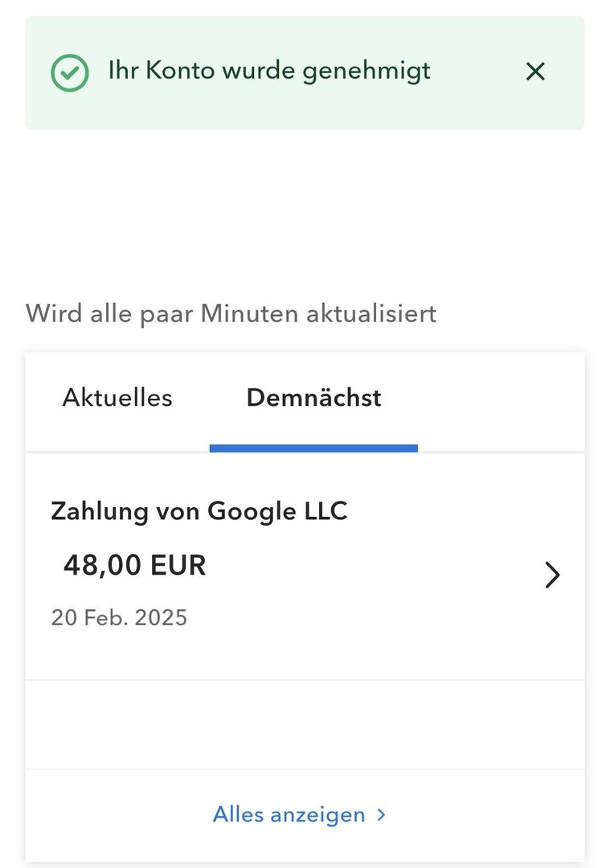Click the 20 Feb. 2025 payment date
This screenshot has height=868, width=610.
(119, 617)
